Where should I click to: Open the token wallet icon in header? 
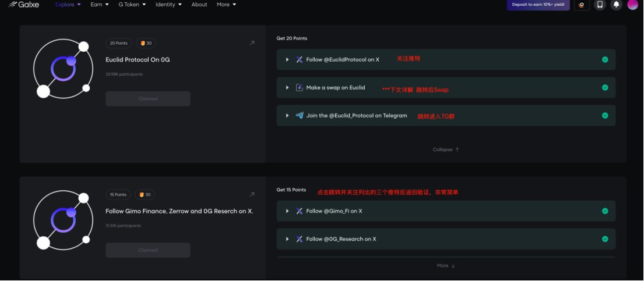pos(582,5)
